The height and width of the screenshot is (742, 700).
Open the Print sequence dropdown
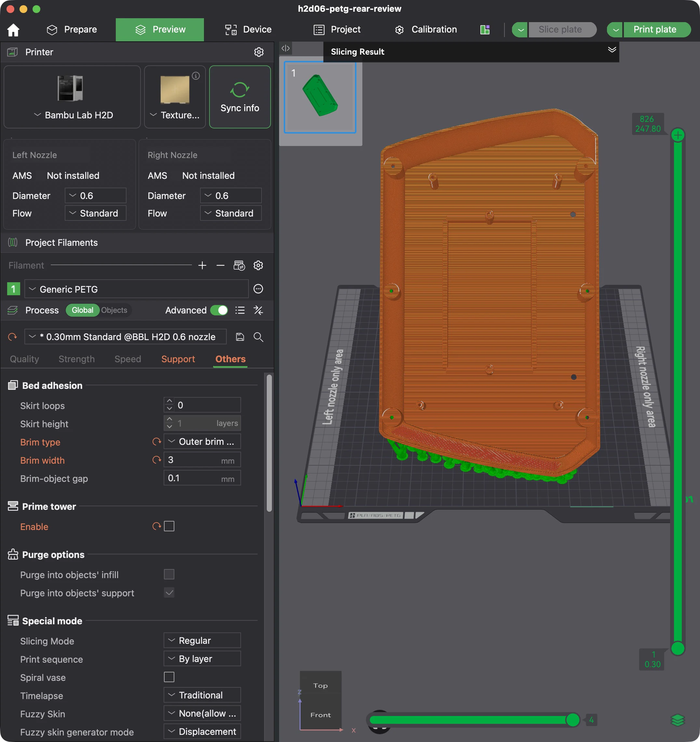click(202, 659)
